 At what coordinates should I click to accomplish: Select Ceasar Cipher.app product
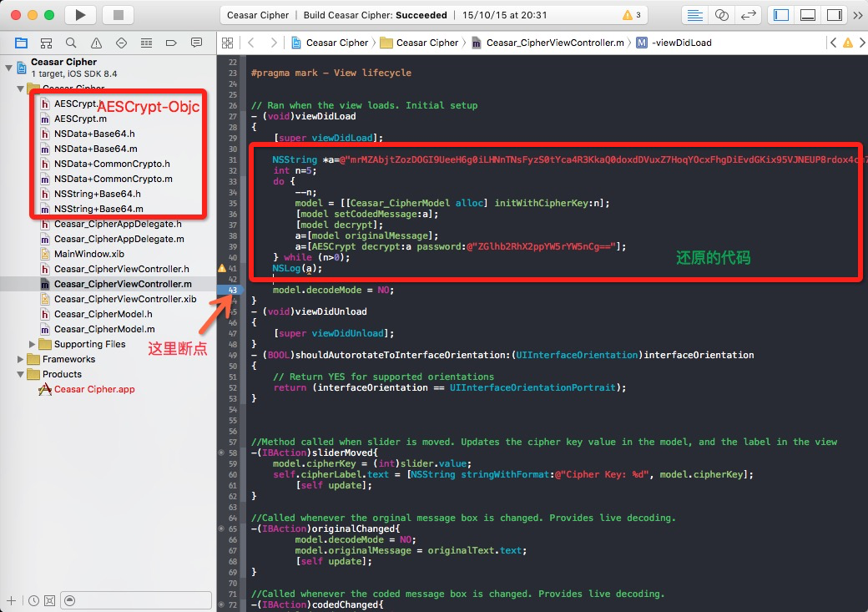coord(94,389)
